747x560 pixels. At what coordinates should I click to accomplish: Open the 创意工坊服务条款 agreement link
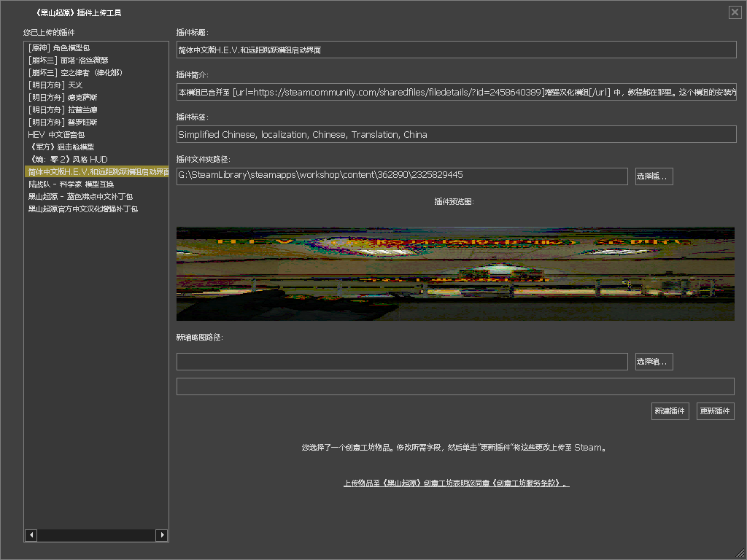pyautogui.click(x=457, y=483)
